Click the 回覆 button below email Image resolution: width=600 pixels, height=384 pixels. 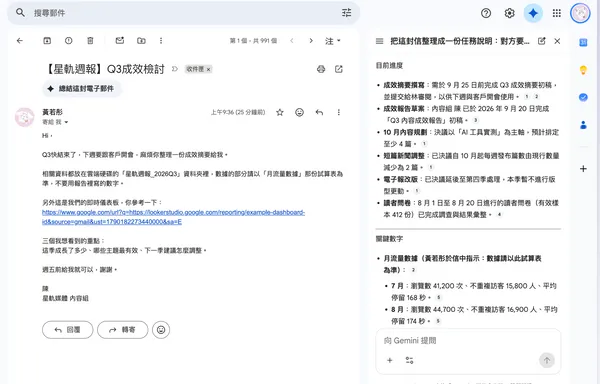(x=67, y=330)
